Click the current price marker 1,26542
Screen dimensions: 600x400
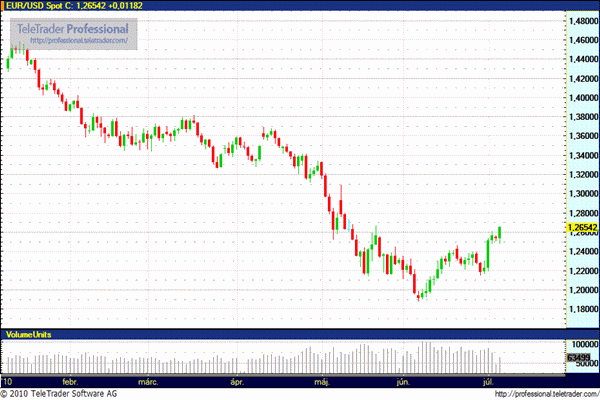(581, 227)
